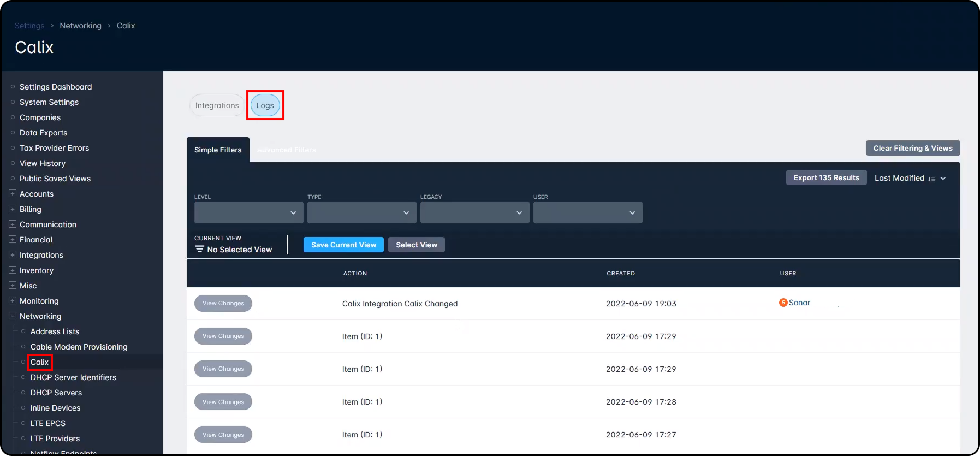Click the '2022-06-09 17:27' created date
This screenshot has height=456, width=980.
coord(641,435)
